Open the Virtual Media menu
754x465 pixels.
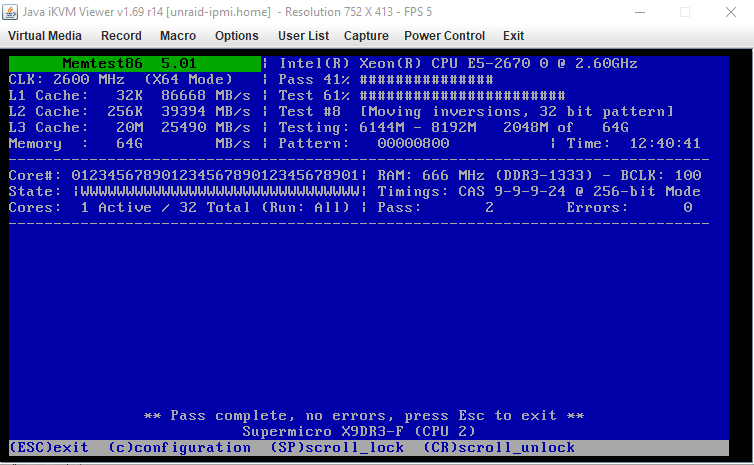(45, 36)
